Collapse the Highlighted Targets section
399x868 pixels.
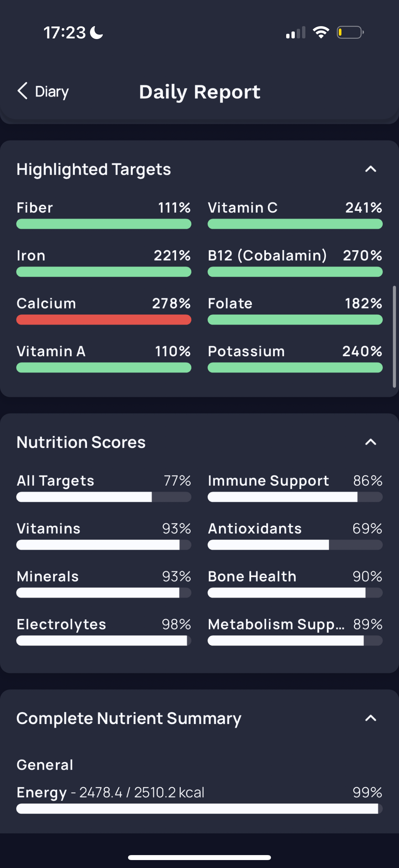pos(370,169)
